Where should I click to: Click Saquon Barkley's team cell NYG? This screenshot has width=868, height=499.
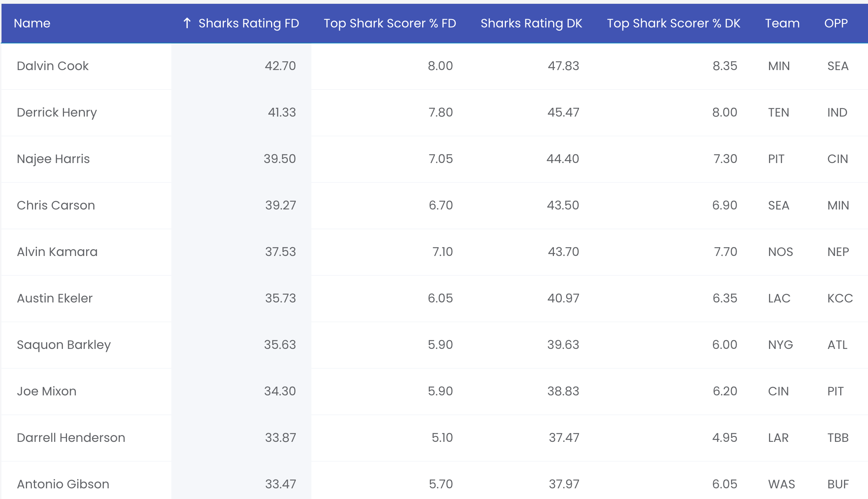coord(780,345)
